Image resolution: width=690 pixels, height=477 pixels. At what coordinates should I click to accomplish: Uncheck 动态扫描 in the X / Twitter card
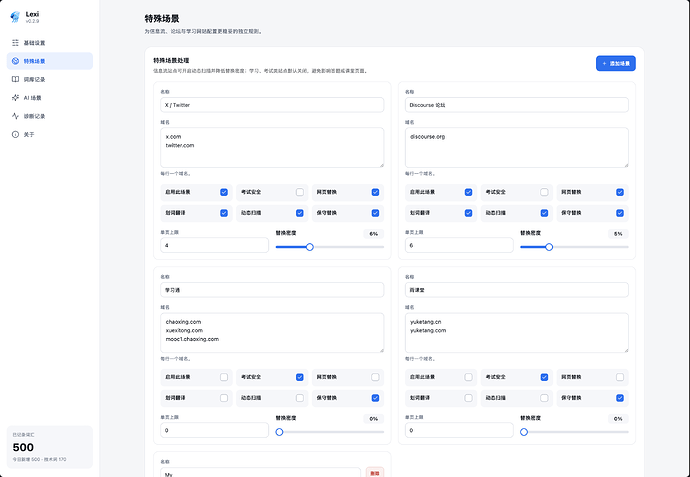tap(300, 213)
